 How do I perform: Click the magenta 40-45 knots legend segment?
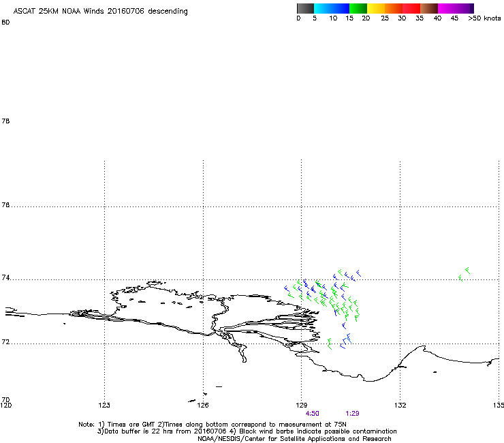447,8
